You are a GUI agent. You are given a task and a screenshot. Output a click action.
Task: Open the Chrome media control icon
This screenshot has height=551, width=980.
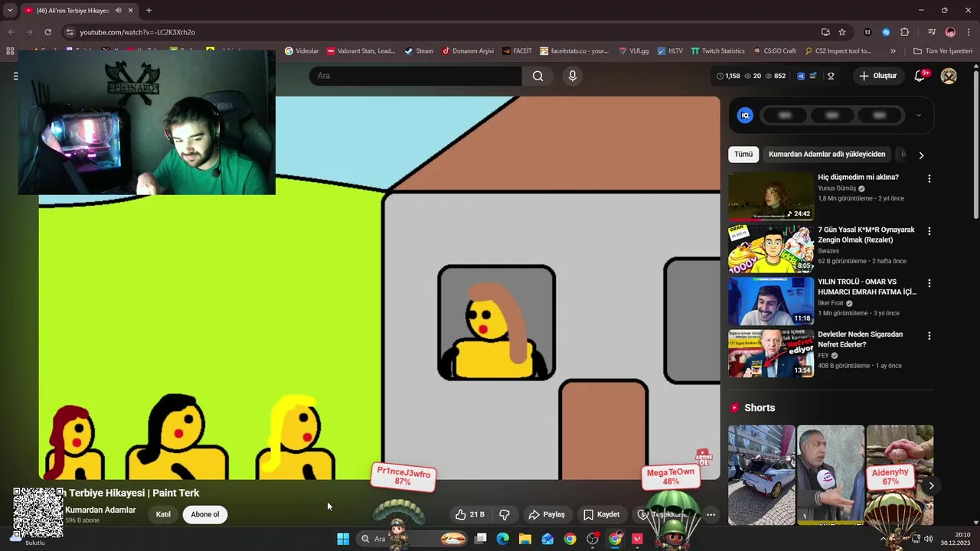click(x=932, y=32)
